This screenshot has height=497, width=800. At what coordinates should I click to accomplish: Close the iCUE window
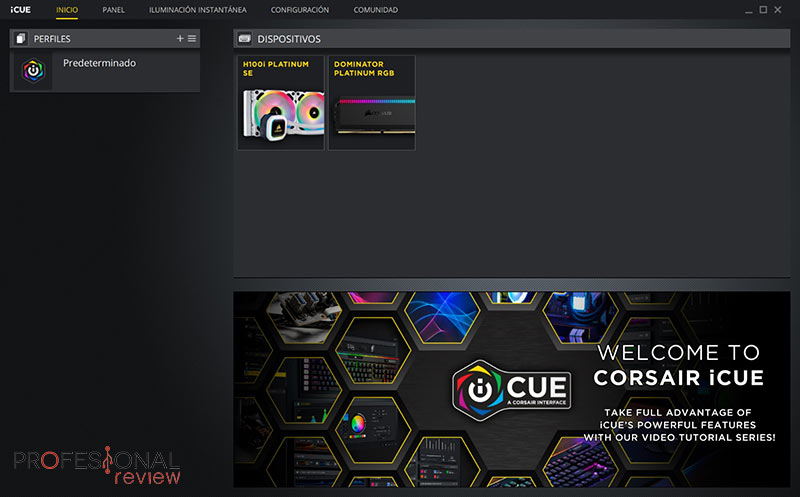(778, 10)
